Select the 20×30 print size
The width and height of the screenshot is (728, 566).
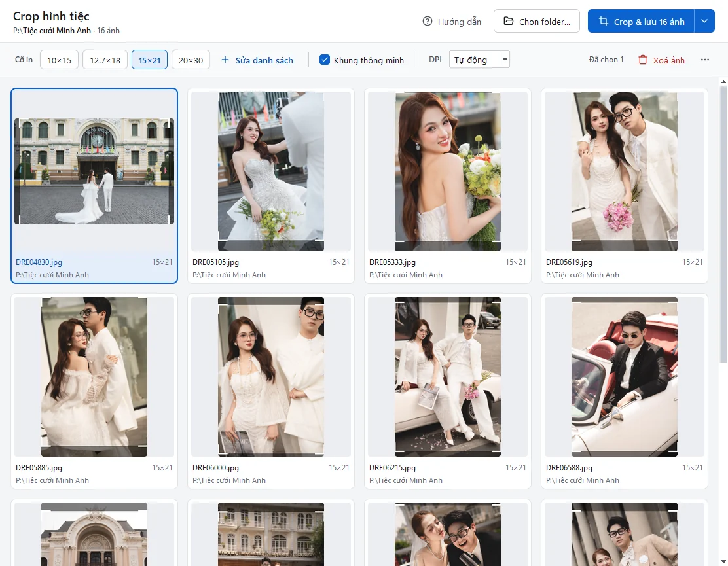[x=191, y=60]
